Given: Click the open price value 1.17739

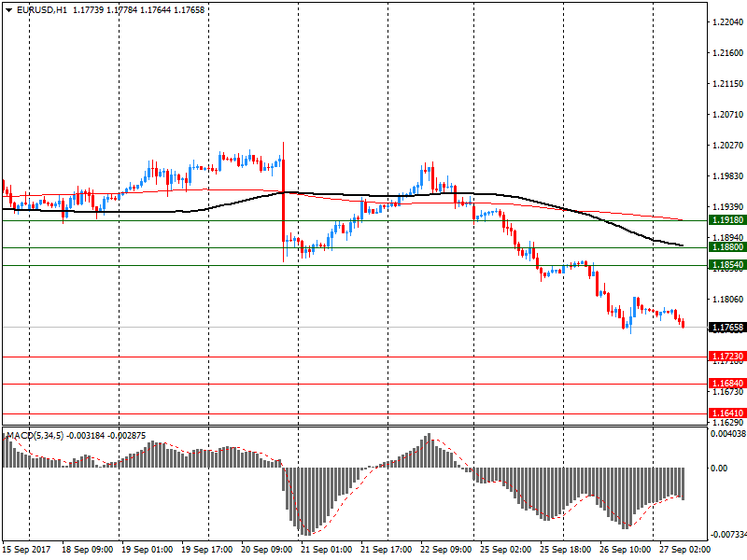Looking at the screenshot, I should click(88, 10).
